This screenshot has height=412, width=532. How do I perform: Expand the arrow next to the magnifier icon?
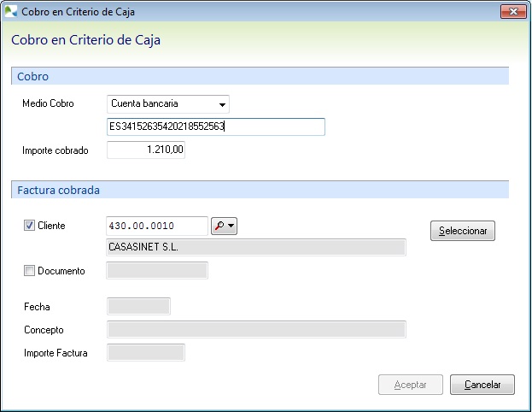pos(231,227)
